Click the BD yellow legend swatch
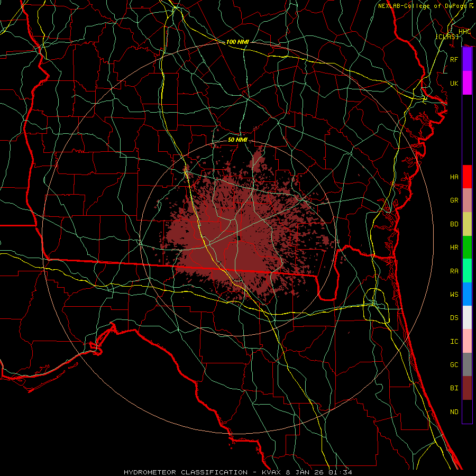This screenshot has width=476, height=476. (x=467, y=224)
